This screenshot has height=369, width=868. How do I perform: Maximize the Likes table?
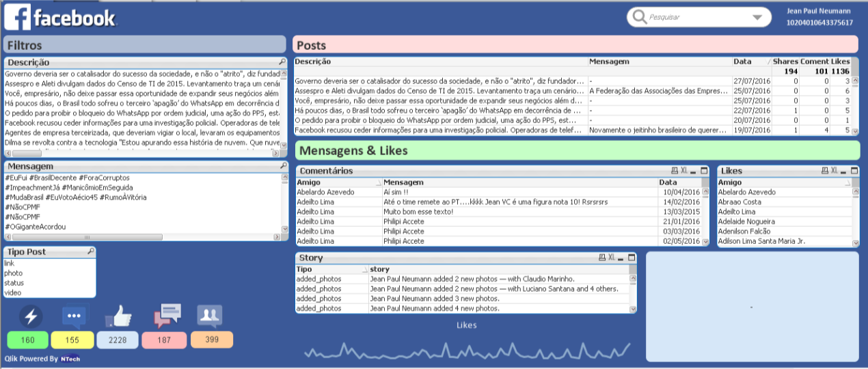854,171
